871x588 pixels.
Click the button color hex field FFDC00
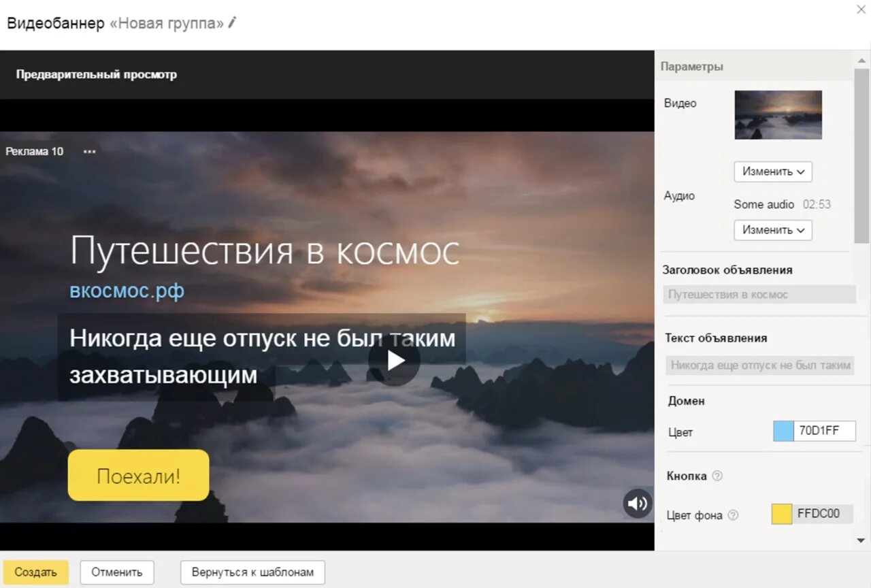[x=823, y=514]
